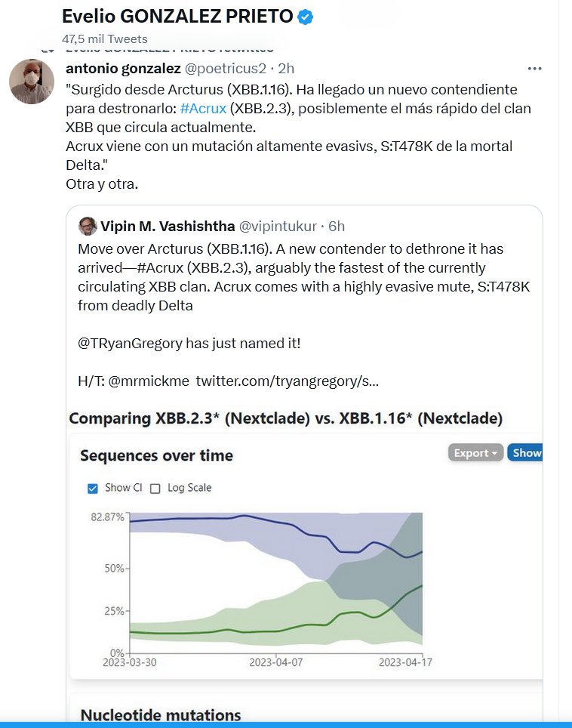Click the antonio gonzalez display name
The image size is (572, 728).
pyautogui.click(x=124, y=69)
